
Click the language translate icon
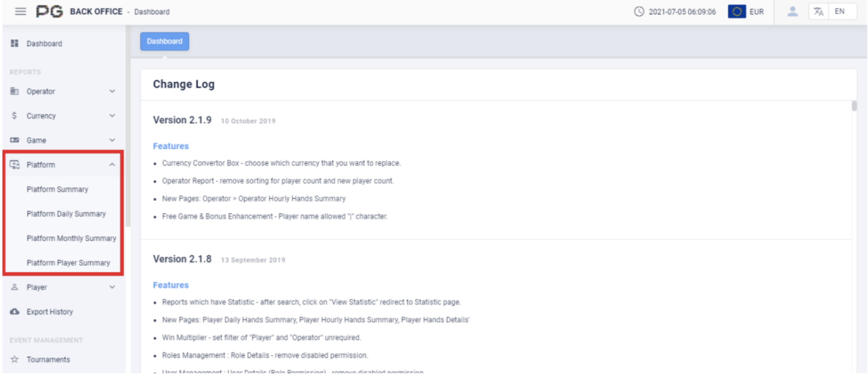(818, 11)
